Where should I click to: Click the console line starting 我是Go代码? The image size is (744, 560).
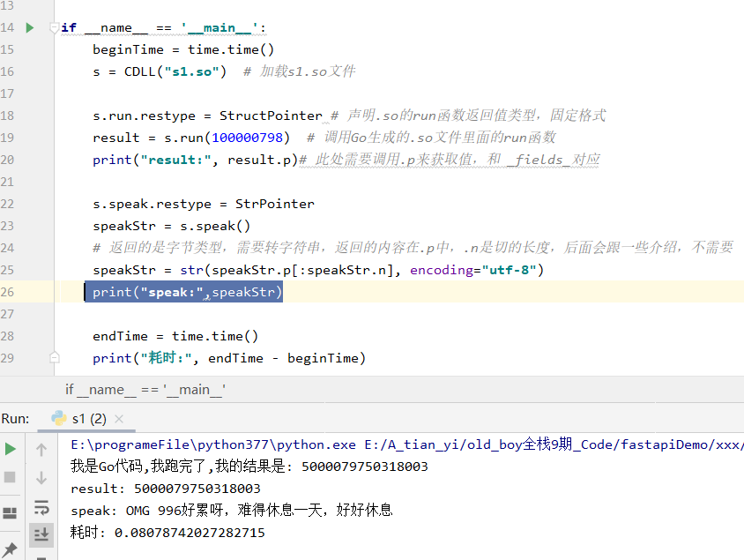249,467
